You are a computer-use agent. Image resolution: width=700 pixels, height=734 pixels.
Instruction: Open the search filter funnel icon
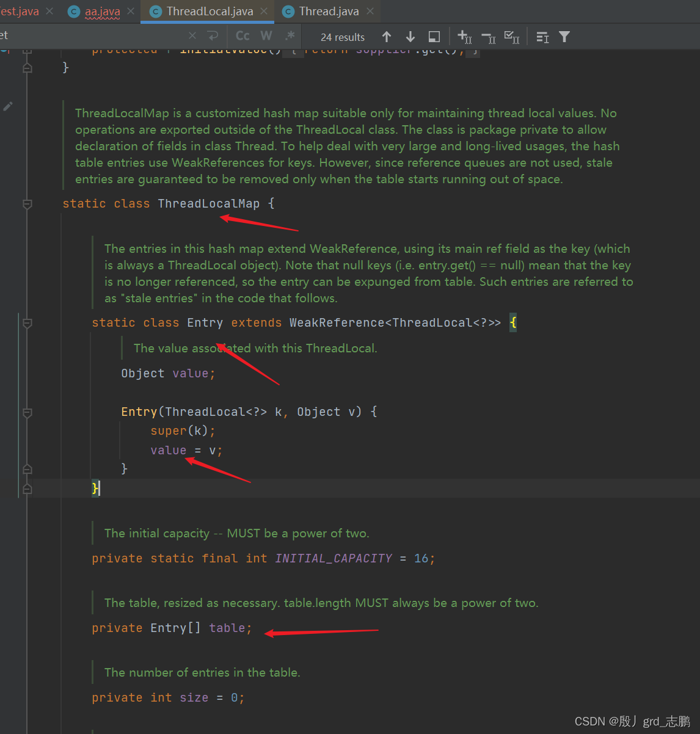(564, 37)
